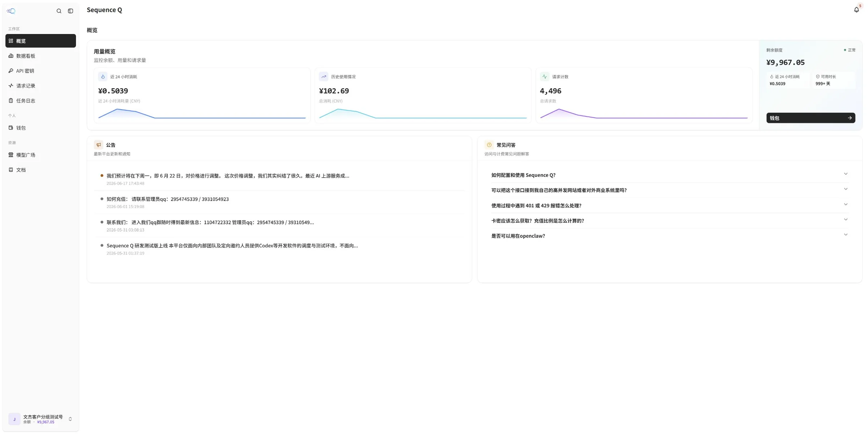Click the black 钱包 button in balance card
This screenshot has height=434, width=868.
(810, 118)
